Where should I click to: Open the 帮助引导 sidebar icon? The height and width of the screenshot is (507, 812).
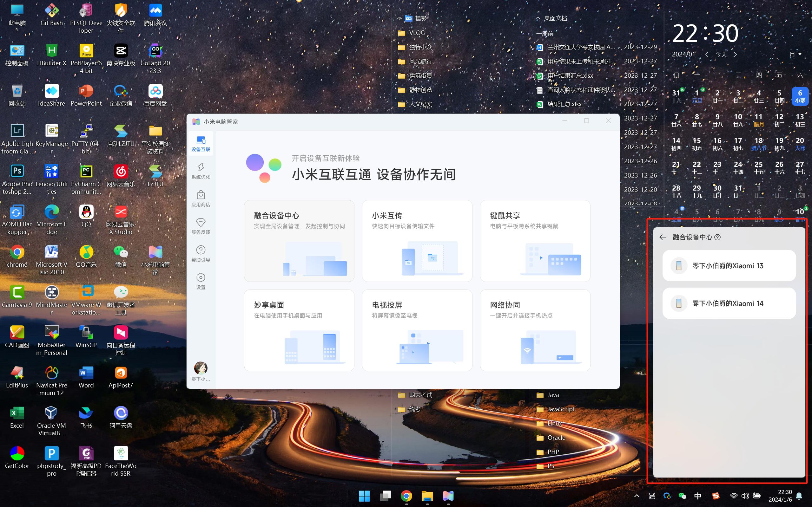point(201,254)
